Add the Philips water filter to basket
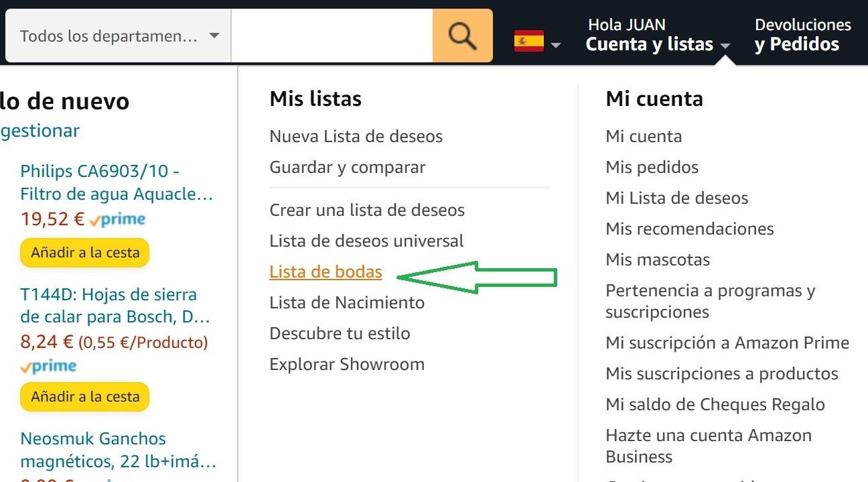Image resolution: width=868 pixels, height=482 pixels. tap(85, 253)
